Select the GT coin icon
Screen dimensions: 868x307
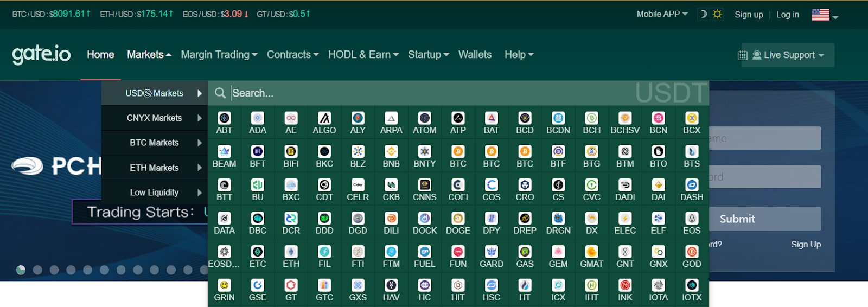[x=291, y=285]
